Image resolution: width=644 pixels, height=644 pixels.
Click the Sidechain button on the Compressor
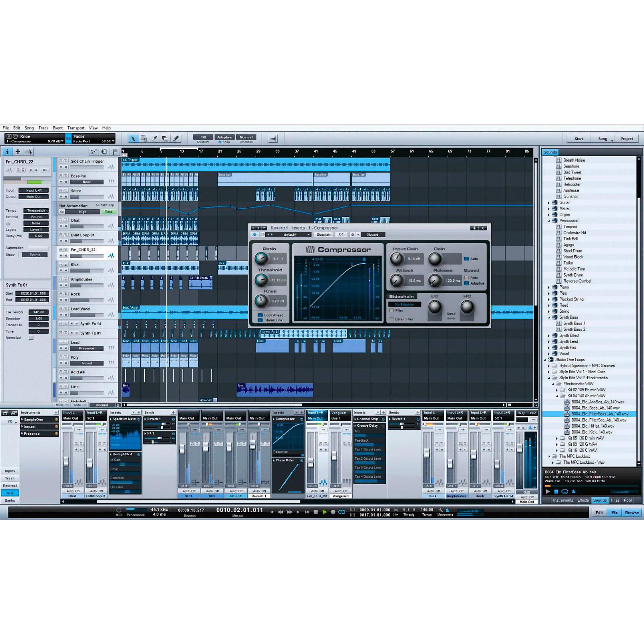click(x=323, y=235)
